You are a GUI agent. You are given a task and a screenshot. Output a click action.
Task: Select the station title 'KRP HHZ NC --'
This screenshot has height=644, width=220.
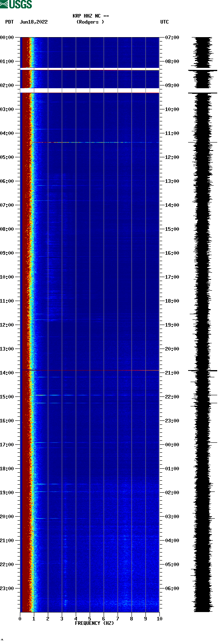[91, 16]
